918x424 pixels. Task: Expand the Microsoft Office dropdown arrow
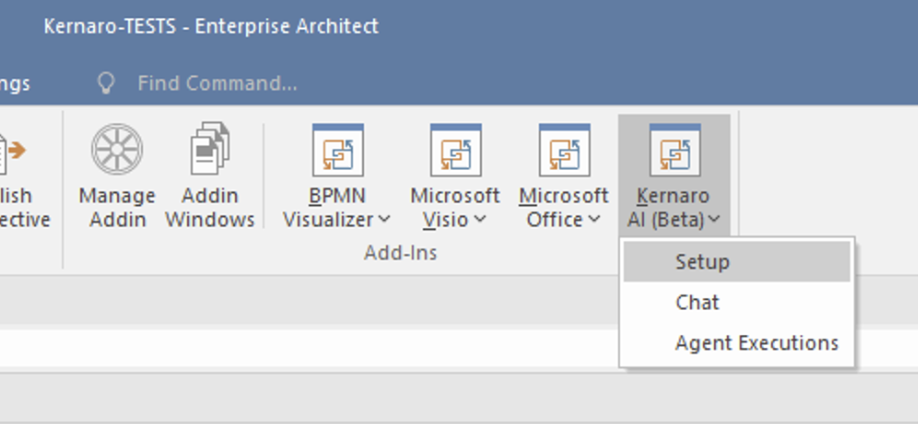pyautogui.click(x=594, y=220)
